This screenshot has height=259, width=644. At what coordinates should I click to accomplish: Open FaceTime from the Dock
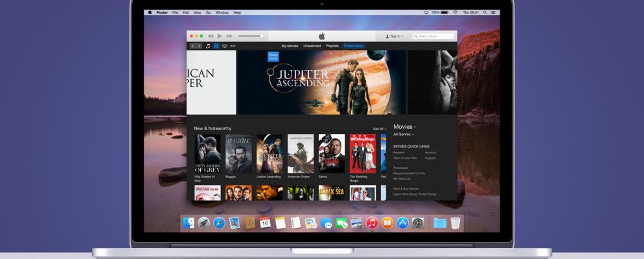(x=341, y=223)
